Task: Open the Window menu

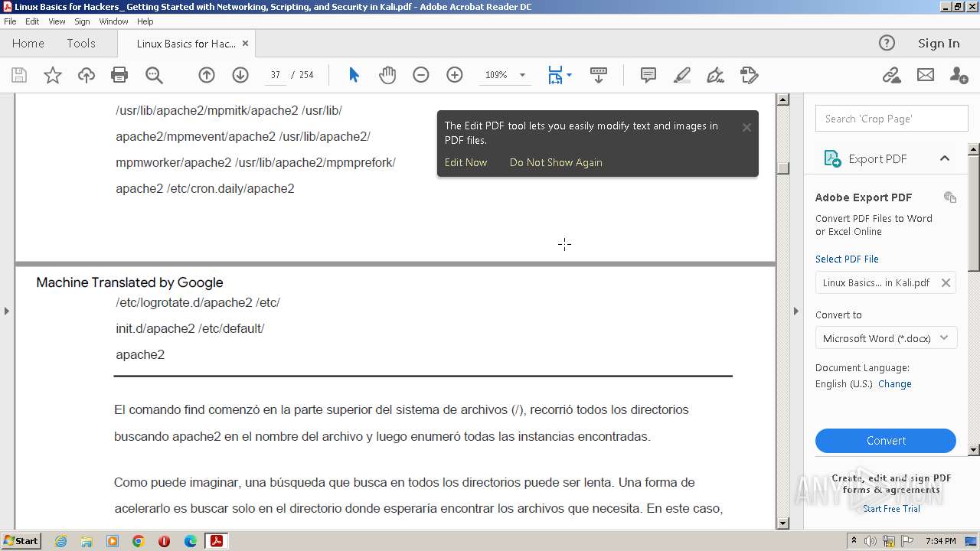Action: (113, 21)
